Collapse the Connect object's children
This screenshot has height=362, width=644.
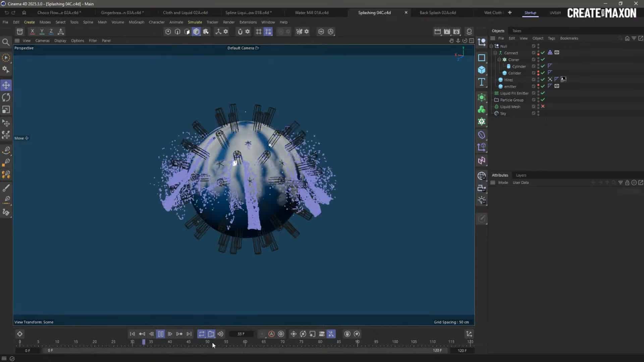click(x=495, y=53)
